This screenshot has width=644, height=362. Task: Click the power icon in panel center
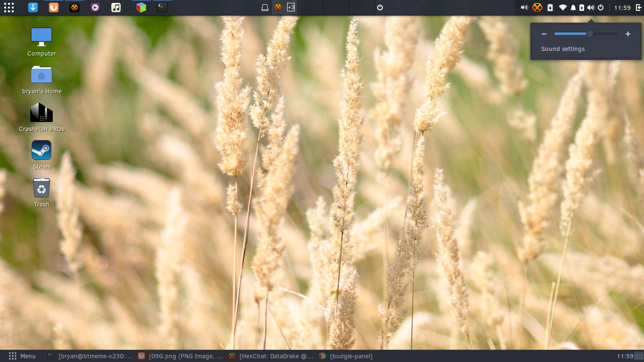(380, 8)
